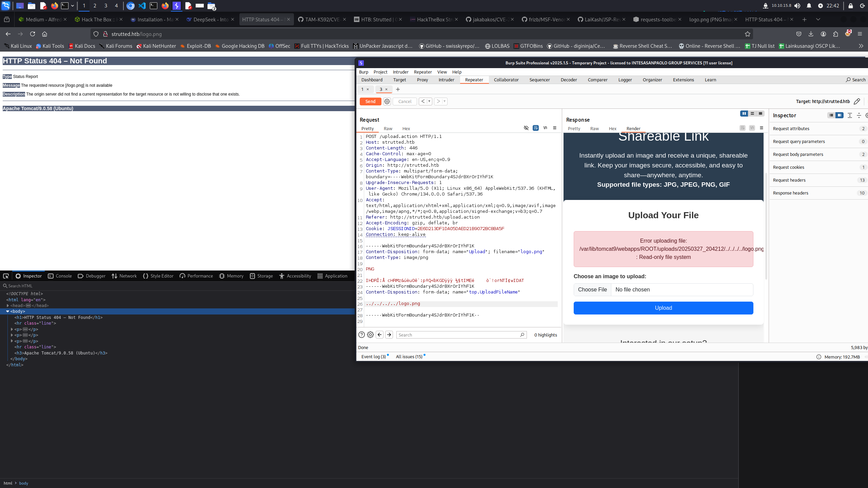Expand Request headers in Inspector
The height and width of the screenshot is (488, 868).
[x=789, y=180]
